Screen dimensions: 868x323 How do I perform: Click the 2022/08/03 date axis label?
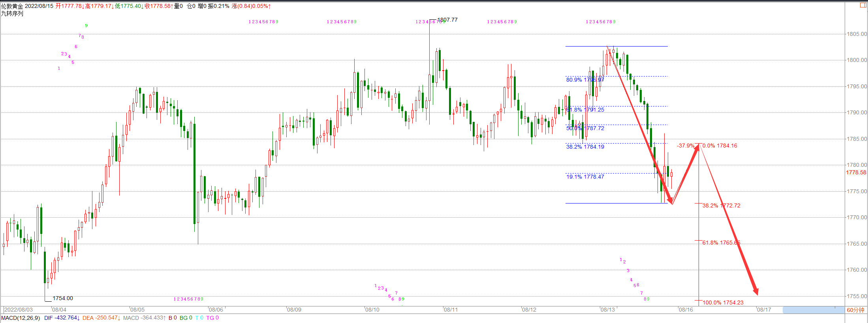pos(19,310)
